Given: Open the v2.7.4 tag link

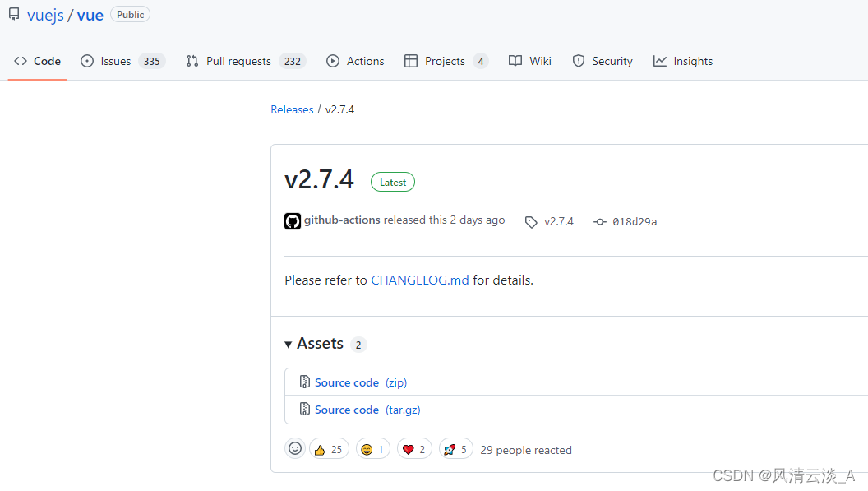Looking at the screenshot, I should 559,222.
